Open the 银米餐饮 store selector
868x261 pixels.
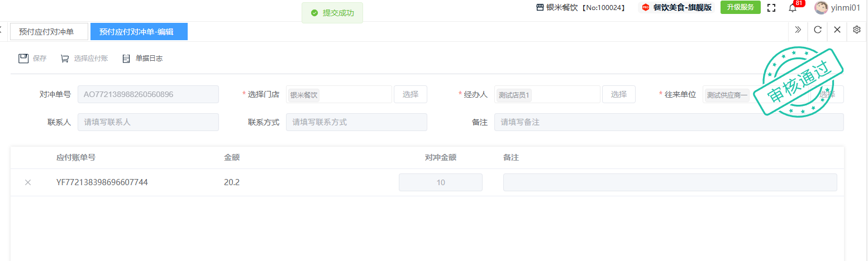coord(580,8)
